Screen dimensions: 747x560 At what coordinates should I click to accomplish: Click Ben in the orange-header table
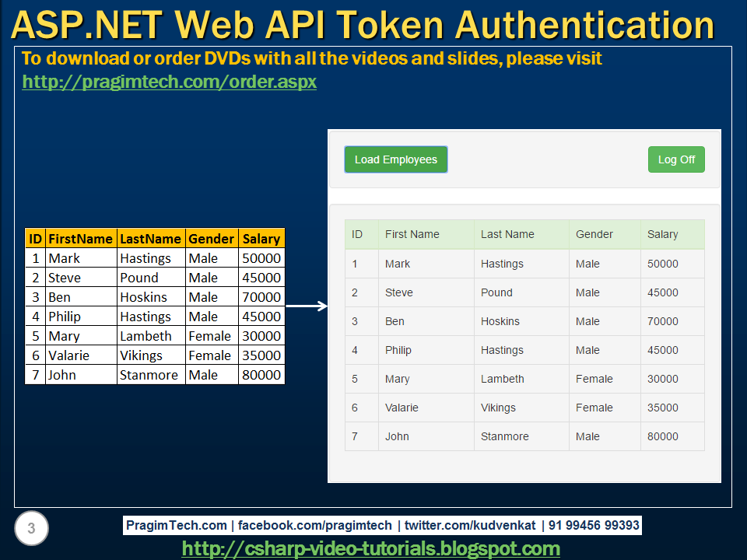point(59,297)
